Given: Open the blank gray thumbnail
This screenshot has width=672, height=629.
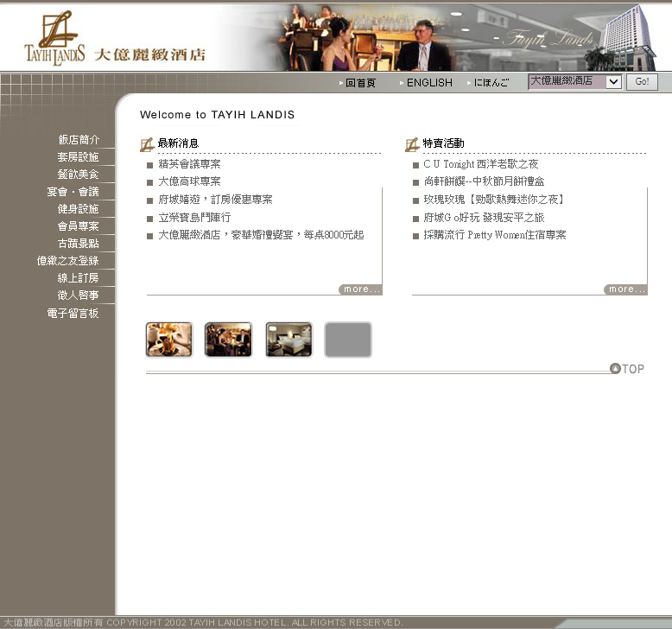Looking at the screenshot, I should 348,340.
